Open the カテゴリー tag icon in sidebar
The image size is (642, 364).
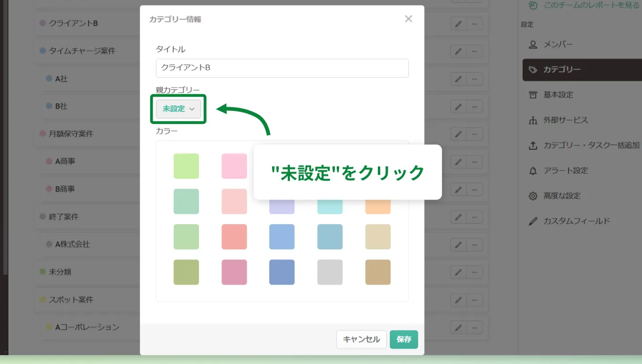click(x=532, y=70)
